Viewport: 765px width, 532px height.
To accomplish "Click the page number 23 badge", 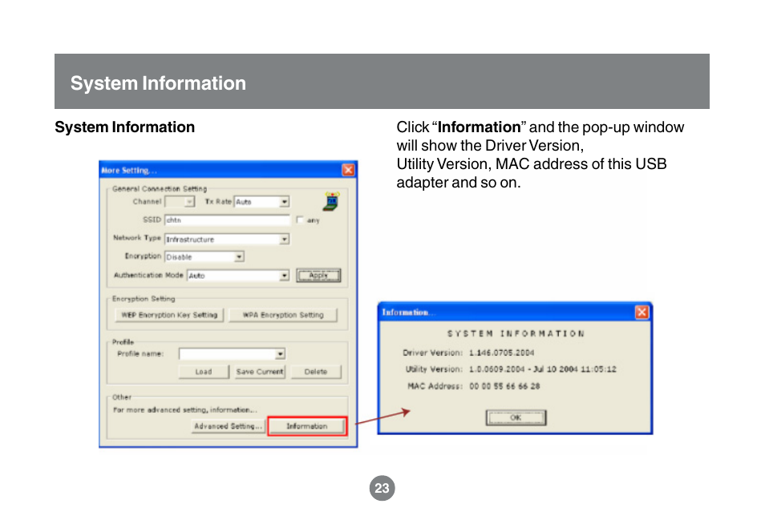I will pyautogui.click(x=382, y=488).
